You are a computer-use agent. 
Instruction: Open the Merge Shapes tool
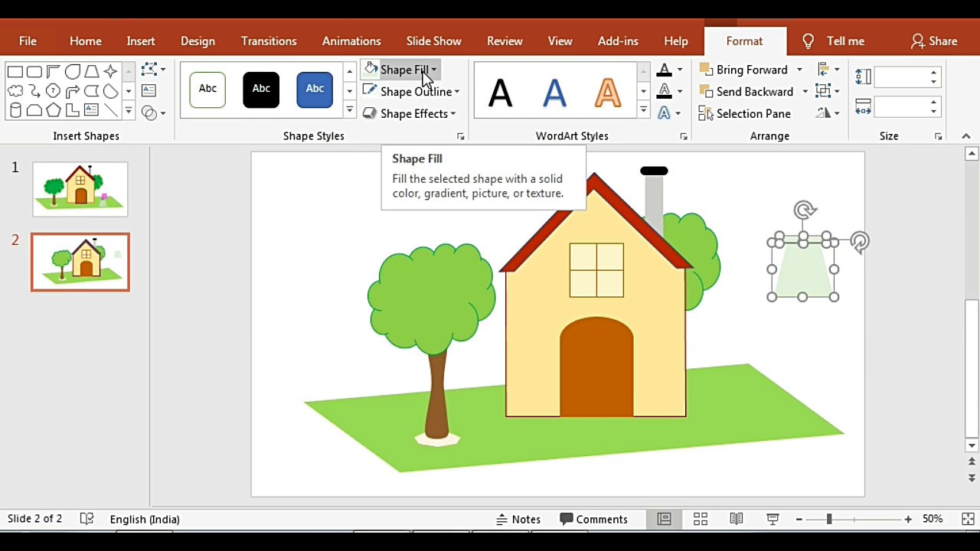[x=150, y=112]
